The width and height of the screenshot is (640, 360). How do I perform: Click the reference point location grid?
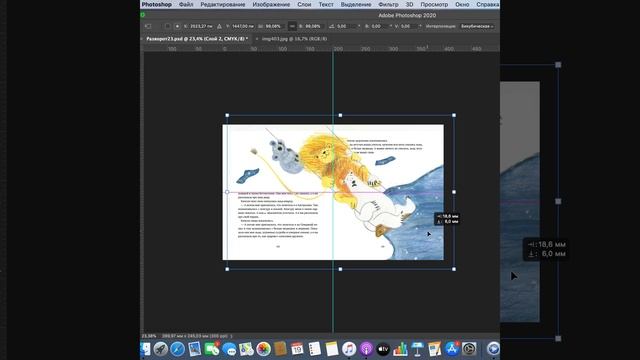pyautogui.click(x=177, y=26)
